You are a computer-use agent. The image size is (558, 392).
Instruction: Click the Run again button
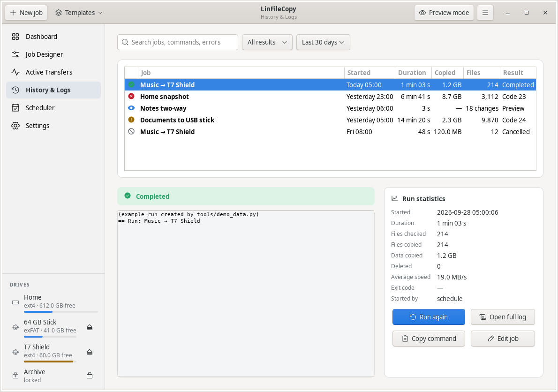(x=429, y=317)
